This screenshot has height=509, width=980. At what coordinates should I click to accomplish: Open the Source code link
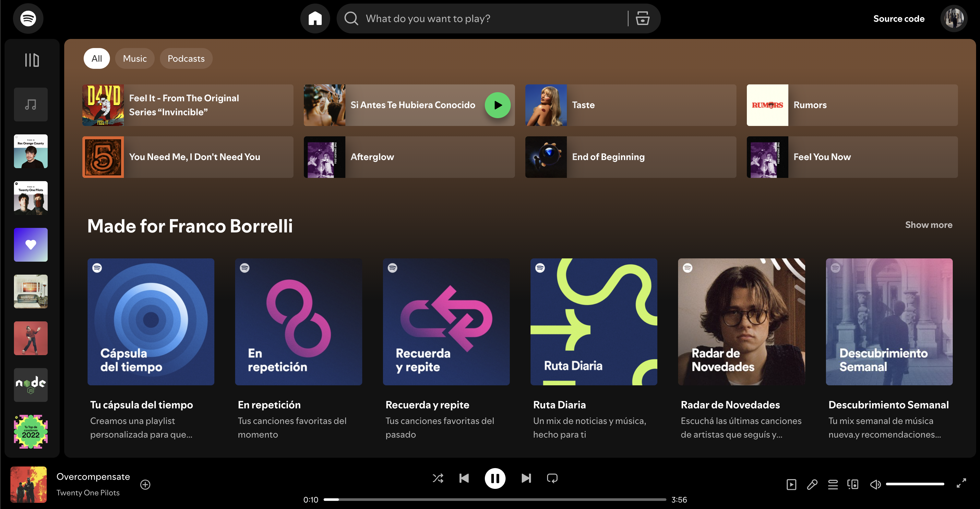click(899, 18)
